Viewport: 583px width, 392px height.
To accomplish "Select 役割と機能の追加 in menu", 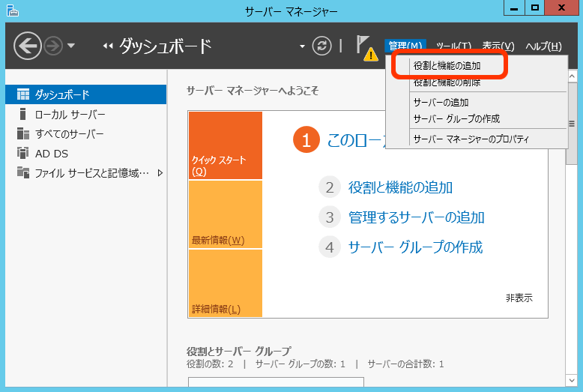I will click(447, 66).
